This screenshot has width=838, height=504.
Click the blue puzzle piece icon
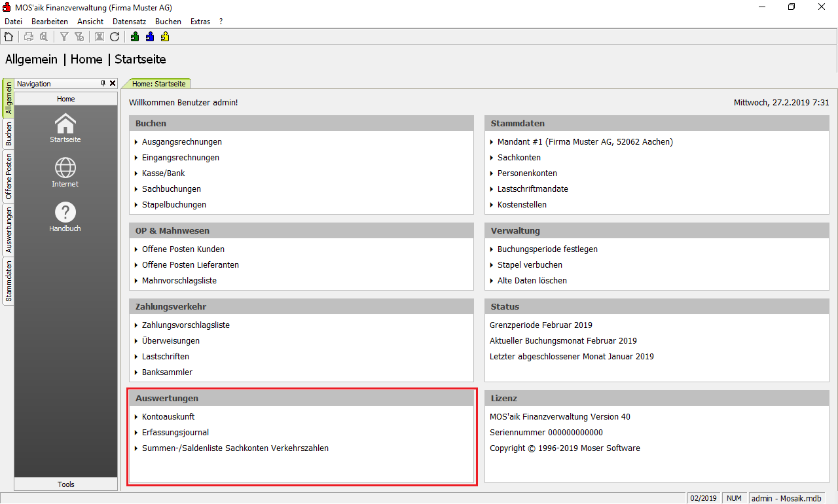(x=150, y=37)
